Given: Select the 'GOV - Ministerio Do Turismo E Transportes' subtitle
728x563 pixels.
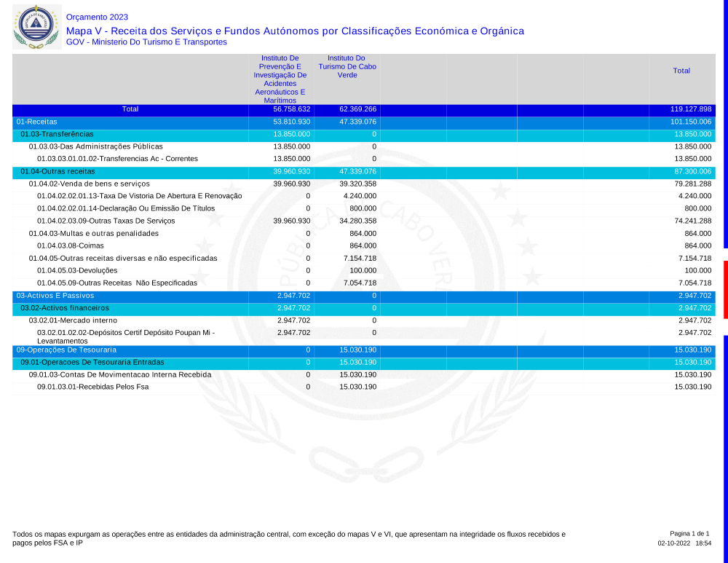Looking at the screenshot, I should point(146,42).
